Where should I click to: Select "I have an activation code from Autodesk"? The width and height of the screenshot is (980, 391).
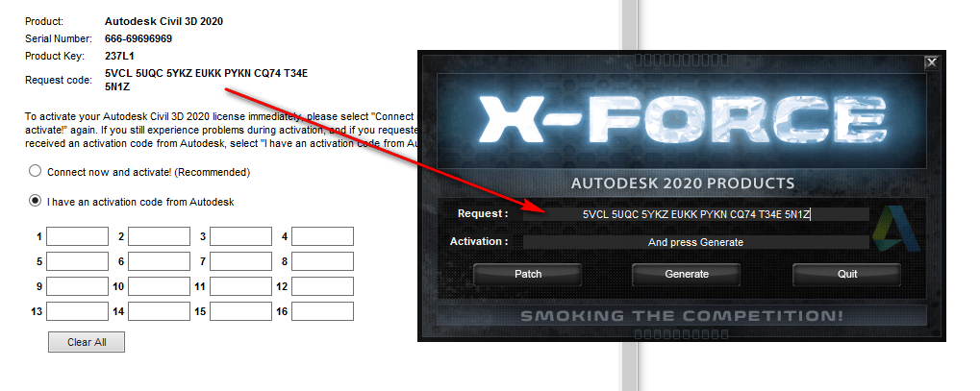click(x=36, y=201)
